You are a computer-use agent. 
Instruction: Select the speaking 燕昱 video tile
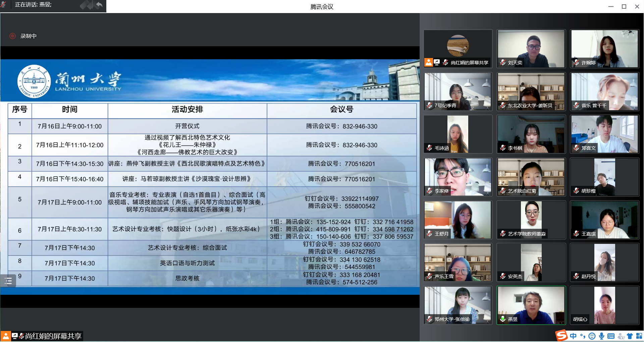point(531,305)
